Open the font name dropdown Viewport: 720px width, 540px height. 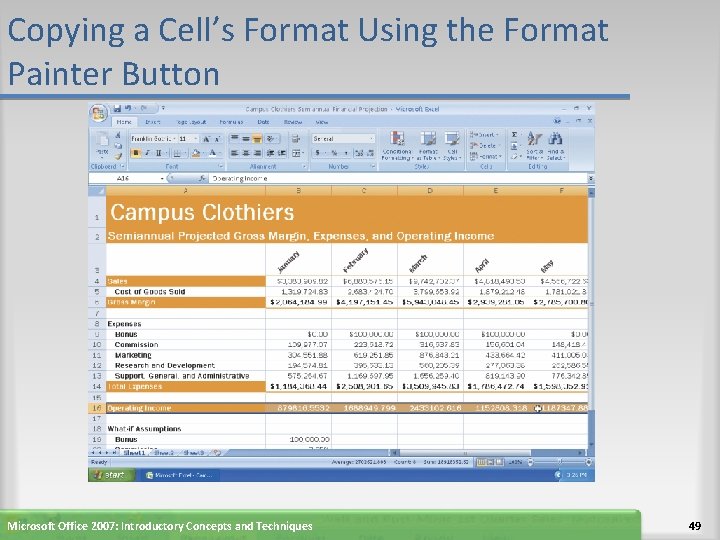click(174, 139)
